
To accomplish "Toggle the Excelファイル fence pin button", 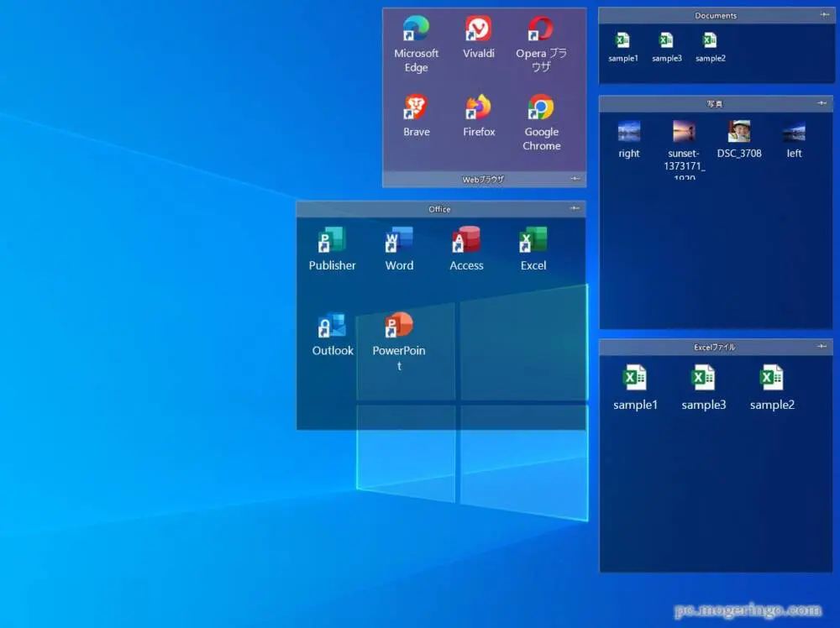I will pyautogui.click(x=822, y=347).
